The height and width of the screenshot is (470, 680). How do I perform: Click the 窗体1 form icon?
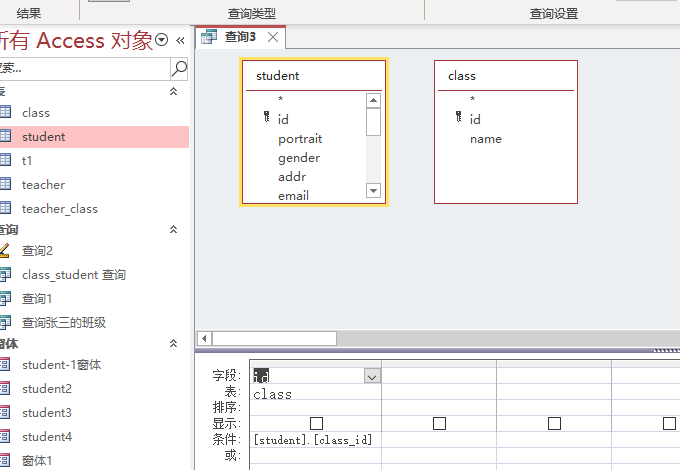(5, 460)
